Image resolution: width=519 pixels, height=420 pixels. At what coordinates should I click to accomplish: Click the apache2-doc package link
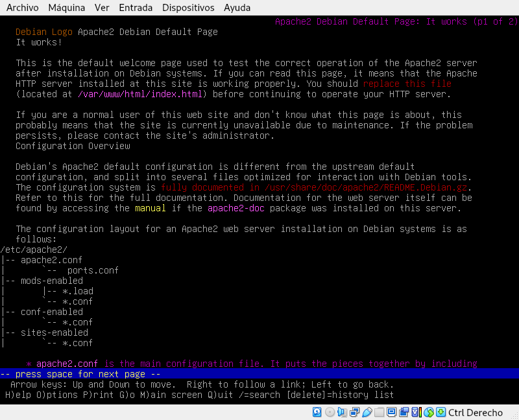click(x=236, y=208)
